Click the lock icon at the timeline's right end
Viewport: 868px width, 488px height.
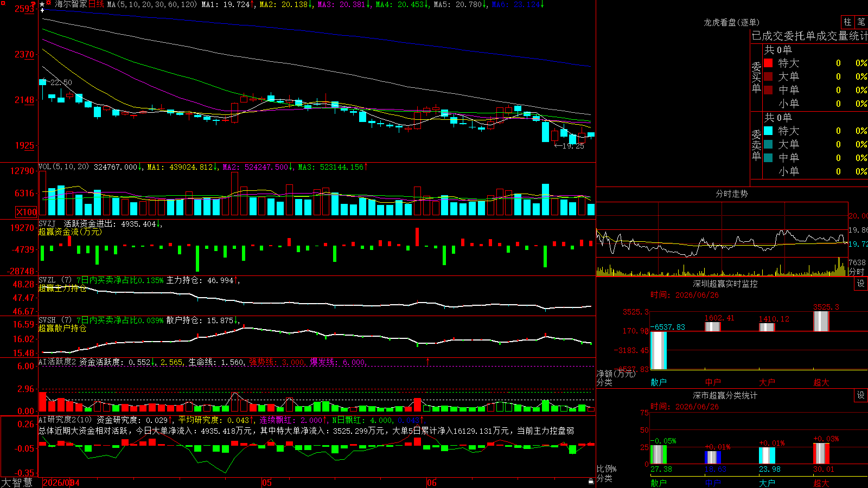[x=591, y=481]
